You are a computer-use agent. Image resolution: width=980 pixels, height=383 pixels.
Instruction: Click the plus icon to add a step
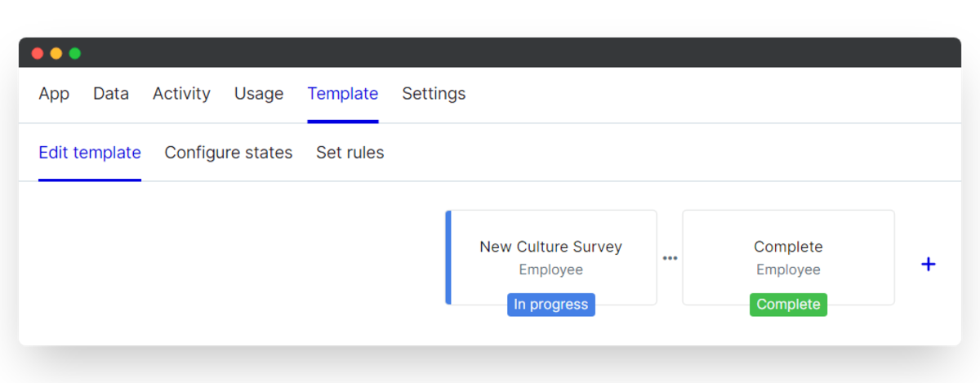928,265
